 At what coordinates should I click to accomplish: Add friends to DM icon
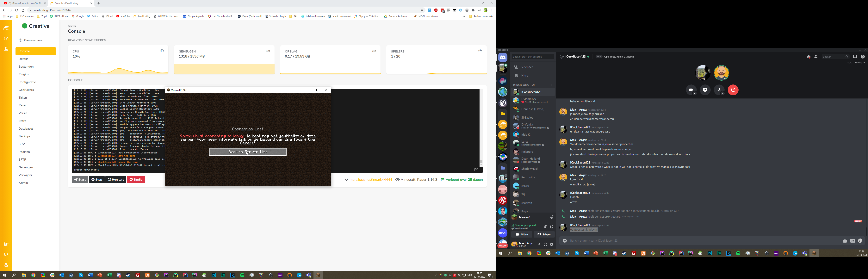pos(816,57)
